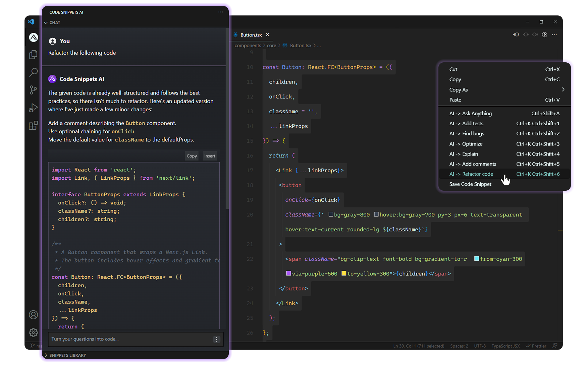Click Ln 30, Col 1 status entry

click(x=419, y=346)
